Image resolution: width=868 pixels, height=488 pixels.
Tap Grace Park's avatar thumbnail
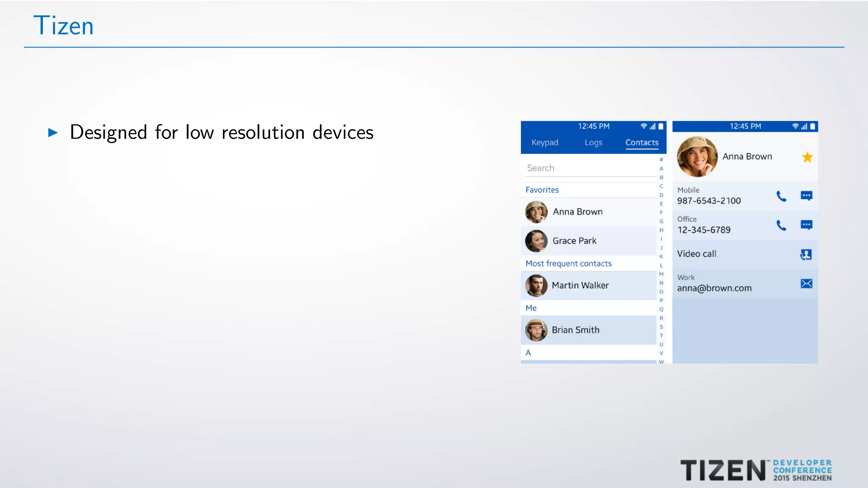coord(536,241)
